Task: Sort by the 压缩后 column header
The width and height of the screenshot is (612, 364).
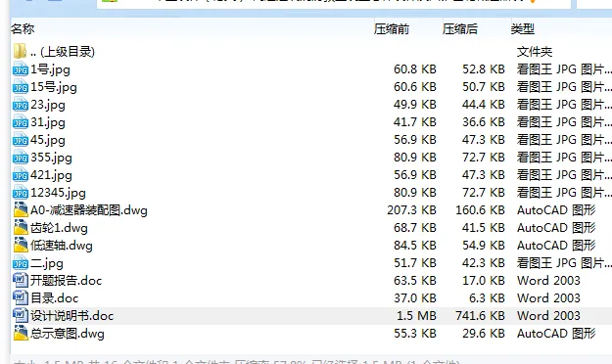Action: click(x=460, y=29)
